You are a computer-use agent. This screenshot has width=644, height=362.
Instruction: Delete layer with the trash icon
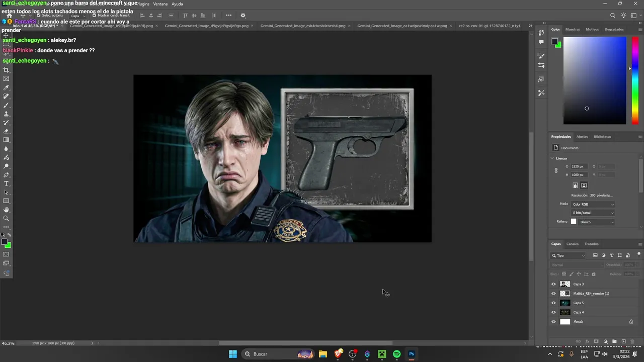point(632,341)
